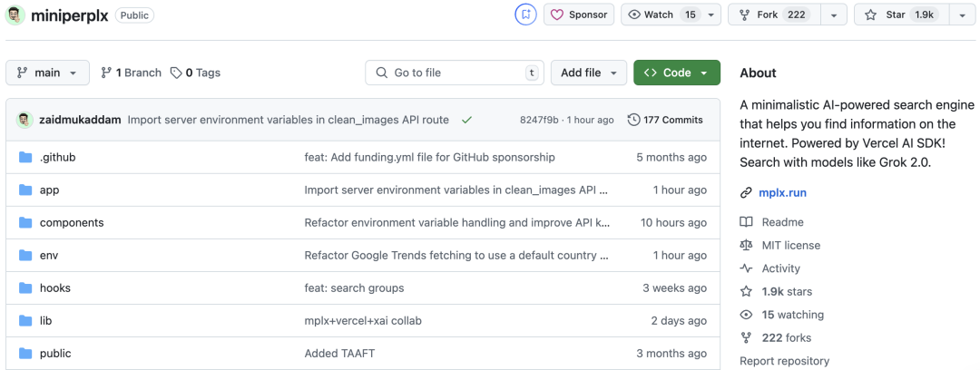Click the 15 watching link
Viewport: 980px width, 370px height.
click(x=792, y=315)
